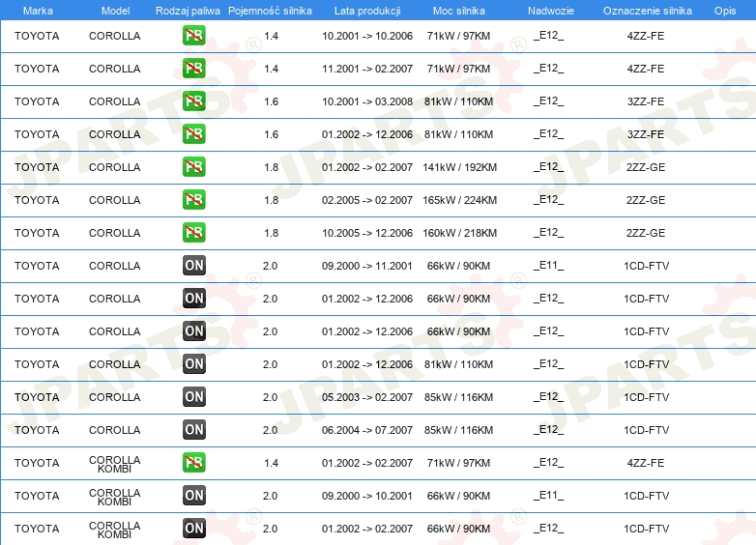Click the Pojemność silnika column header
The height and width of the screenshot is (545, 756).
point(270,11)
